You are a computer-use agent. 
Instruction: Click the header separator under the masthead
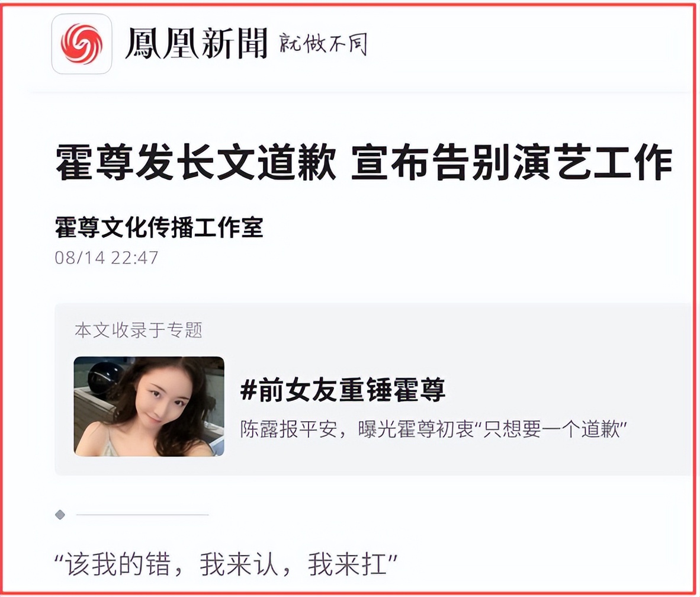point(361,92)
